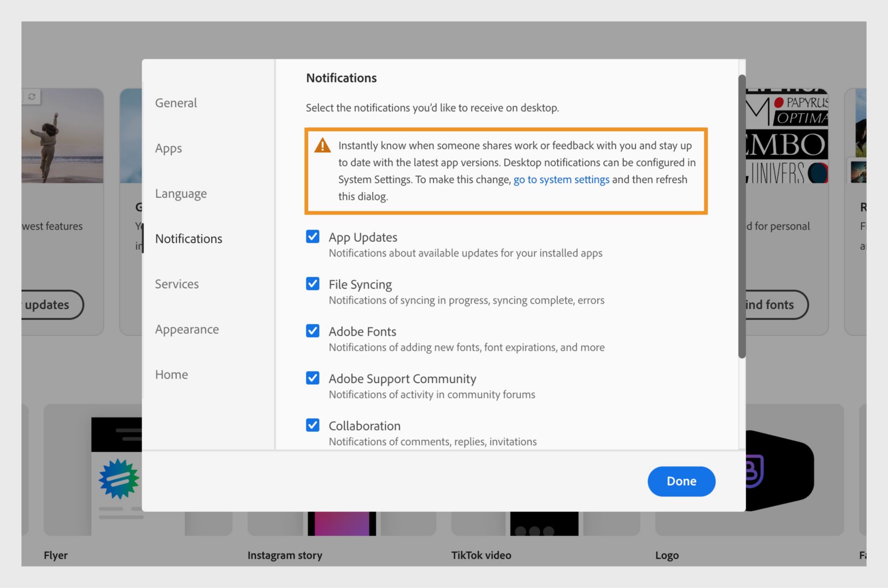Disable Adobe Support Community notifications
This screenshot has height=588, width=888.
coord(313,378)
